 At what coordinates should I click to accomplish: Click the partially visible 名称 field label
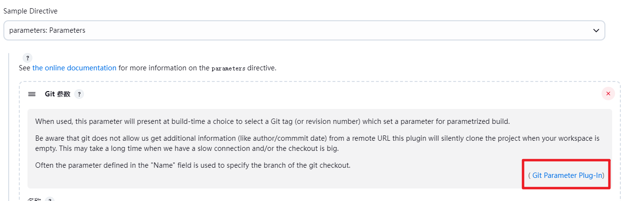point(34,199)
